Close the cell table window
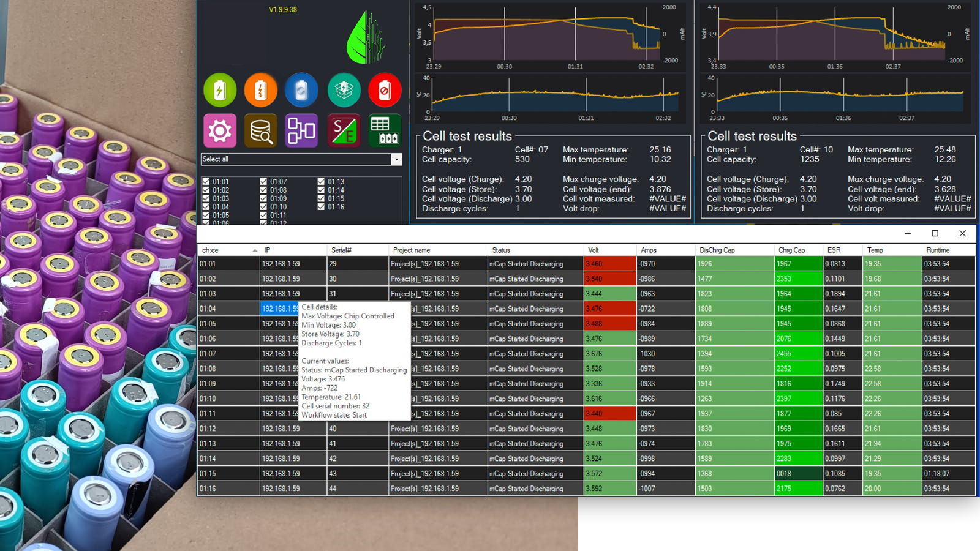 [962, 233]
